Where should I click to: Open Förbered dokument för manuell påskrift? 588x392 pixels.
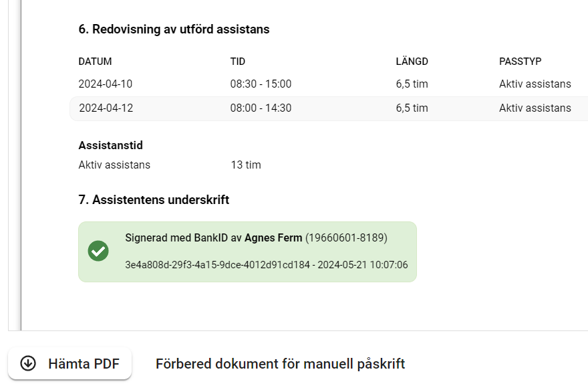281,364
